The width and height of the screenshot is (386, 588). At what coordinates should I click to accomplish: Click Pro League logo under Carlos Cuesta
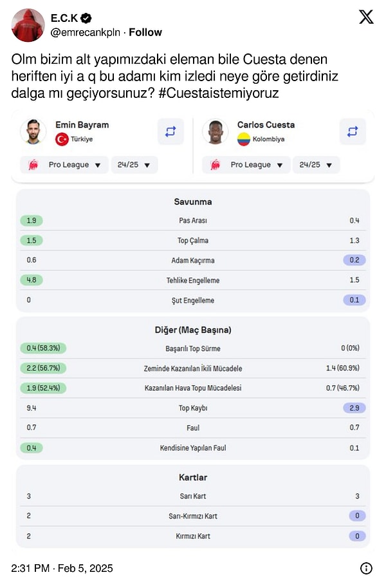pos(215,165)
